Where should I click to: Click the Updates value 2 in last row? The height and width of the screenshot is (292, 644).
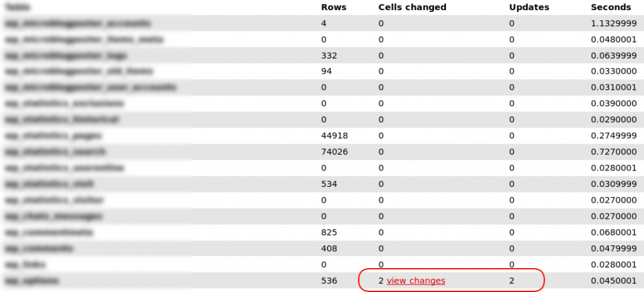click(512, 281)
